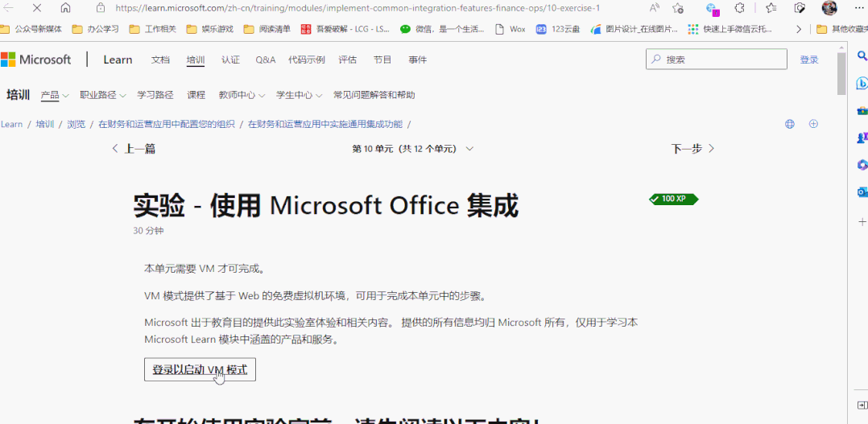Open the 文档 menu item
Screen dimensions: 868x424
pos(160,60)
